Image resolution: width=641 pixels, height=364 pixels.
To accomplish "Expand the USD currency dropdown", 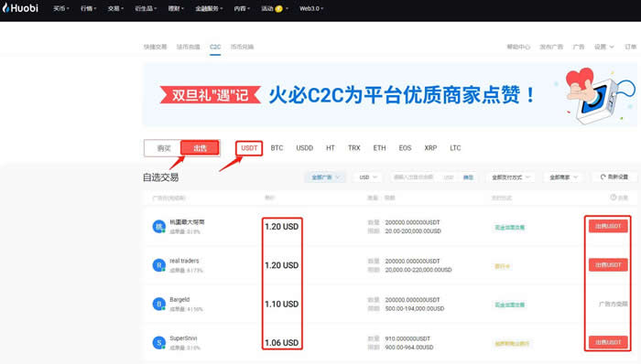I will point(367,177).
